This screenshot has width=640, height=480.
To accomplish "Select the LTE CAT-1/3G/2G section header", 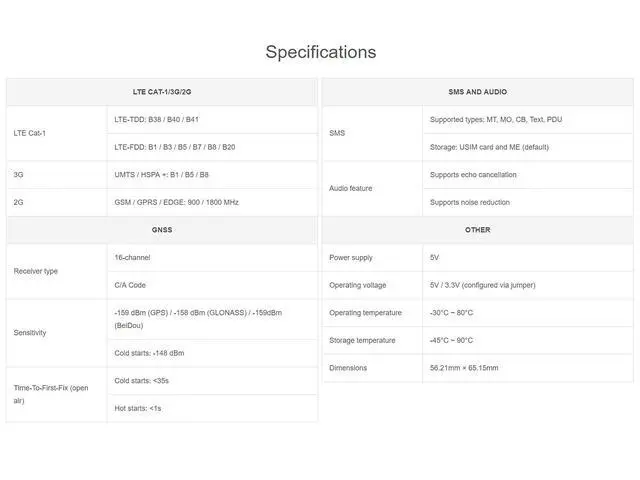I will click(162, 92).
